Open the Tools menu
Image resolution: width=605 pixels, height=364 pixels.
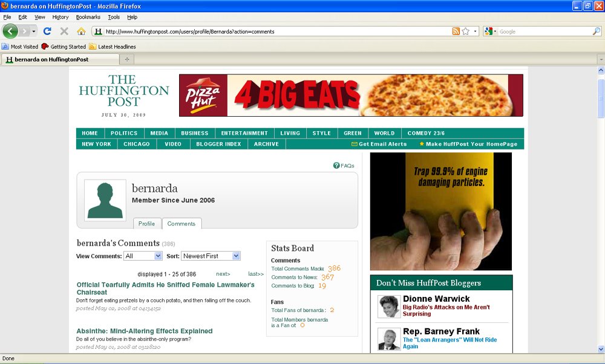(114, 17)
